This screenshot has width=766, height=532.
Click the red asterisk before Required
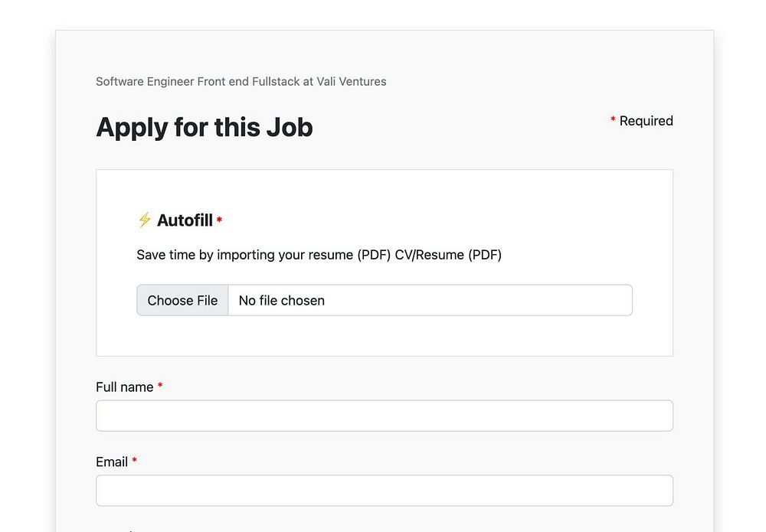[613, 120]
